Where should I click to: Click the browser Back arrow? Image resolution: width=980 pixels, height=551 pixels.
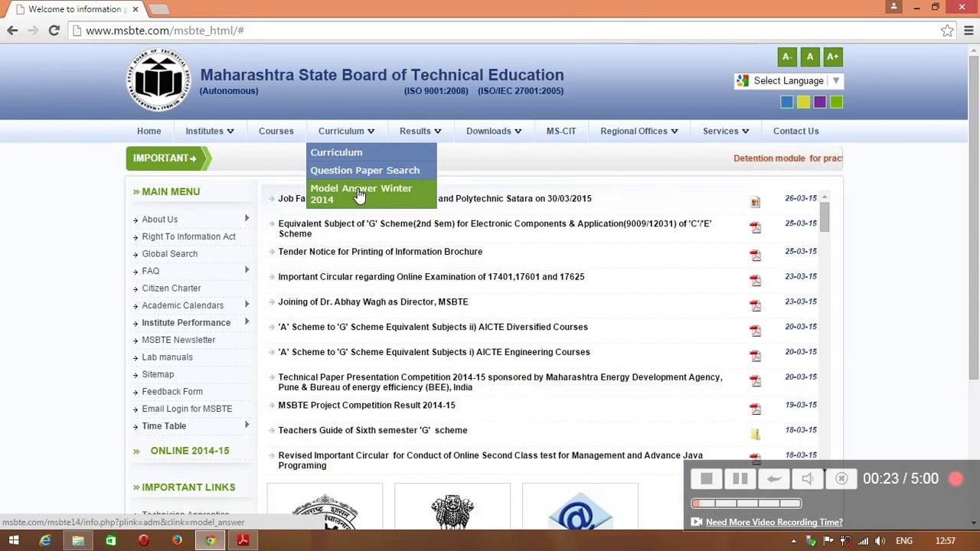point(12,31)
